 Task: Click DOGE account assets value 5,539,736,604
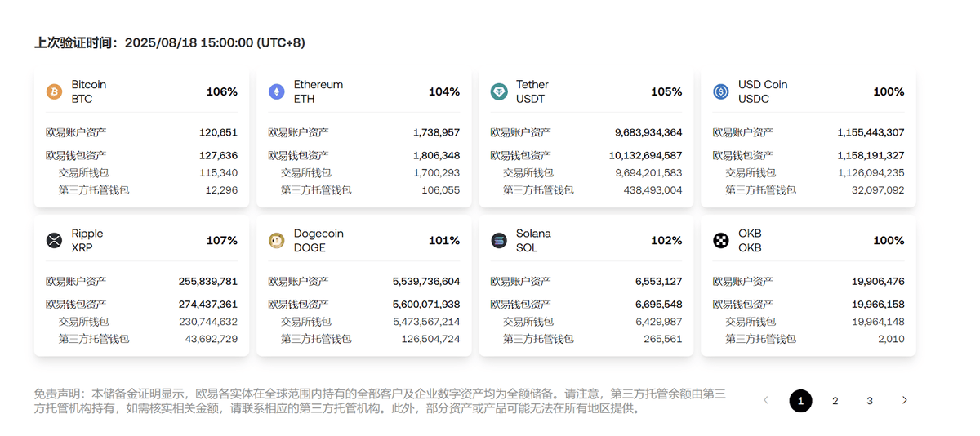[426, 281]
